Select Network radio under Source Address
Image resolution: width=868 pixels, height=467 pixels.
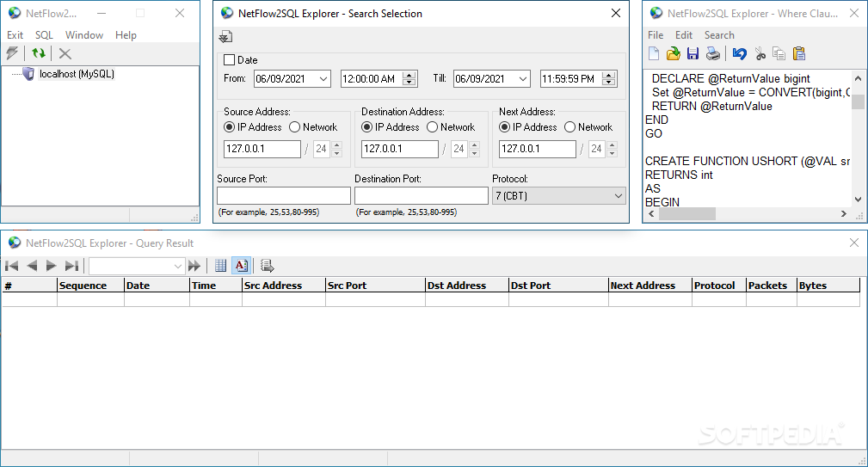point(294,127)
